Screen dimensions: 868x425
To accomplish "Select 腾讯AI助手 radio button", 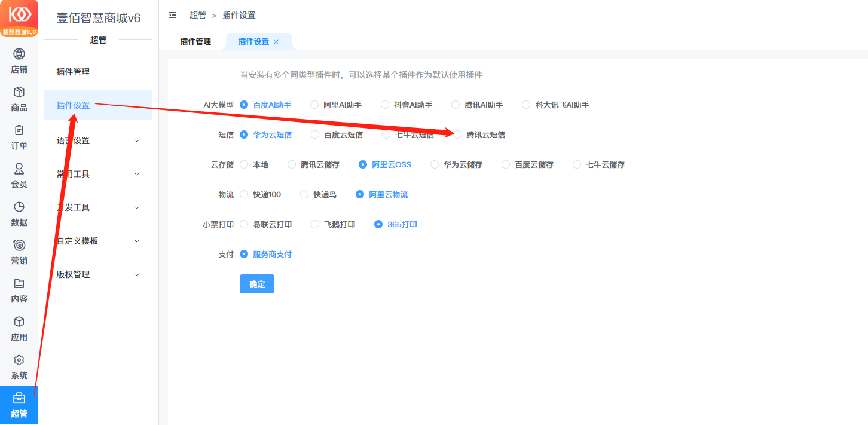I will point(456,105).
